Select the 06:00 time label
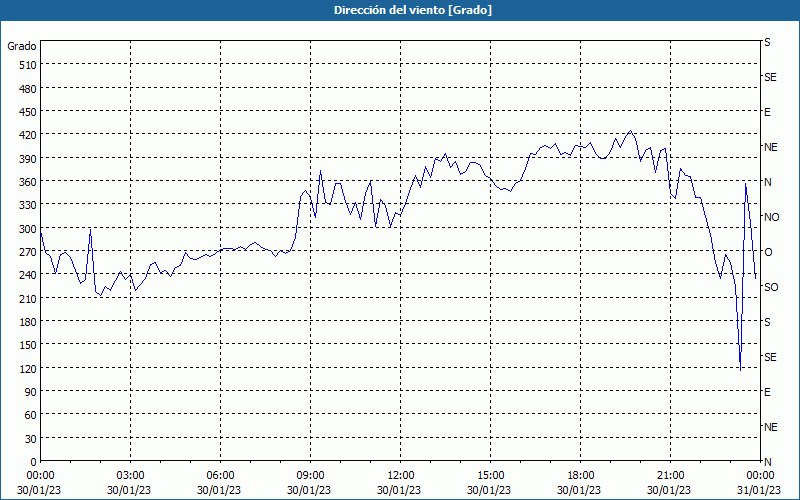The width and height of the screenshot is (800, 500). click(x=220, y=476)
